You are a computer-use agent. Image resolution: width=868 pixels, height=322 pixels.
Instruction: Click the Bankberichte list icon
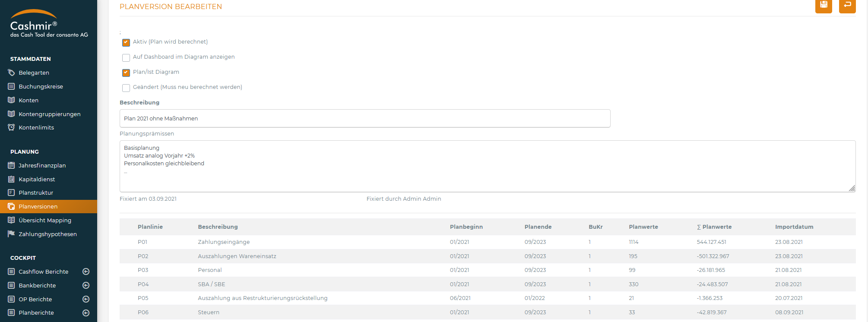tap(11, 285)
